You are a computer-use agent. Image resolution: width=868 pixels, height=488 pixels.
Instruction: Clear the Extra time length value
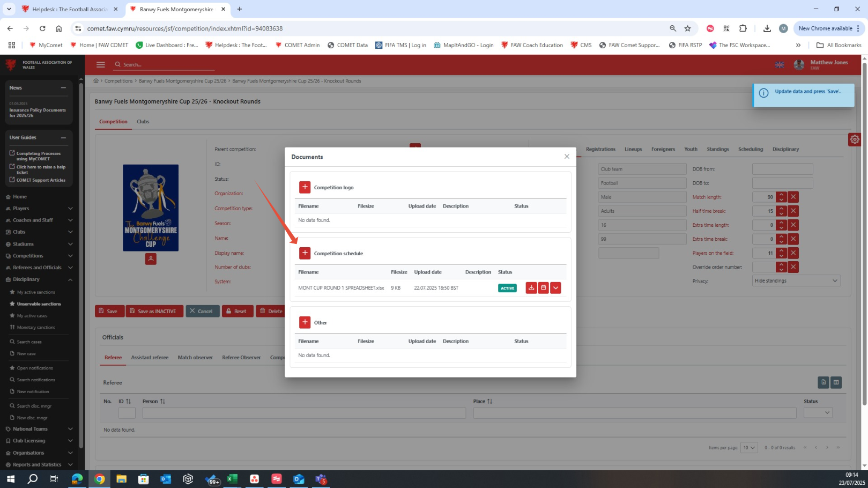[x=793, y=225]
